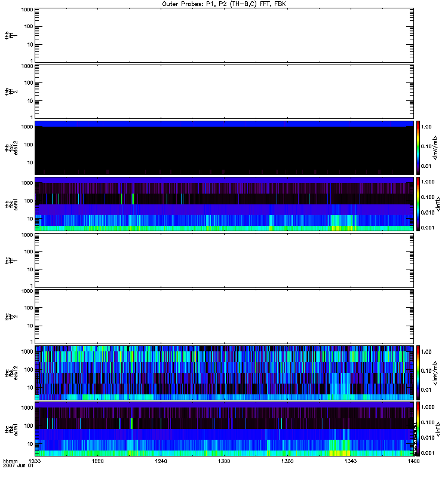Click the 1340 time label on the x-axis

coord(351,461)
